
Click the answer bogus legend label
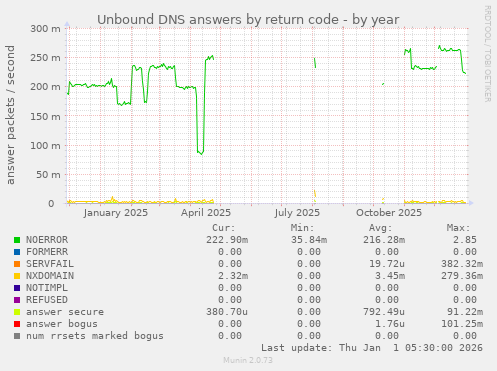pyautogui.click(x=62, y=324)
